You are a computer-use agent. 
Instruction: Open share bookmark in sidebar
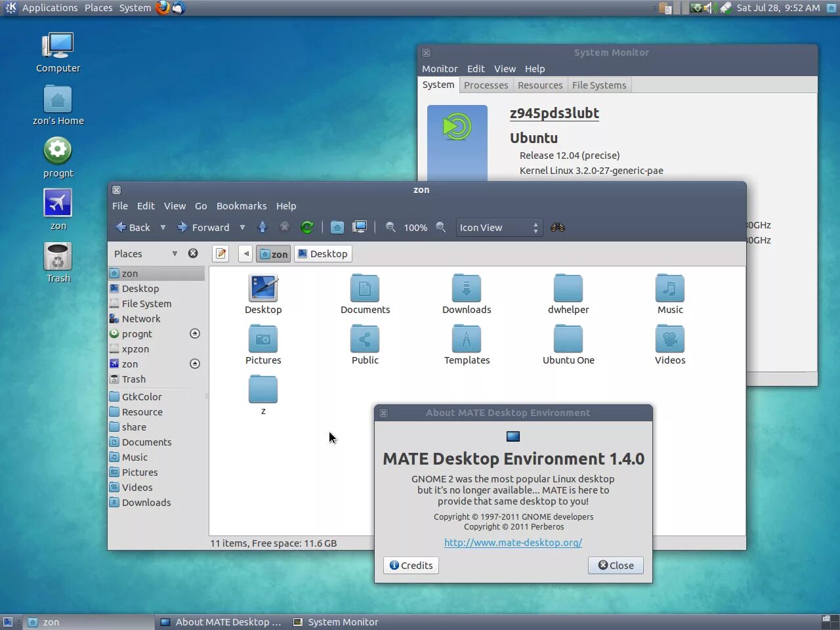click(157, 427)
